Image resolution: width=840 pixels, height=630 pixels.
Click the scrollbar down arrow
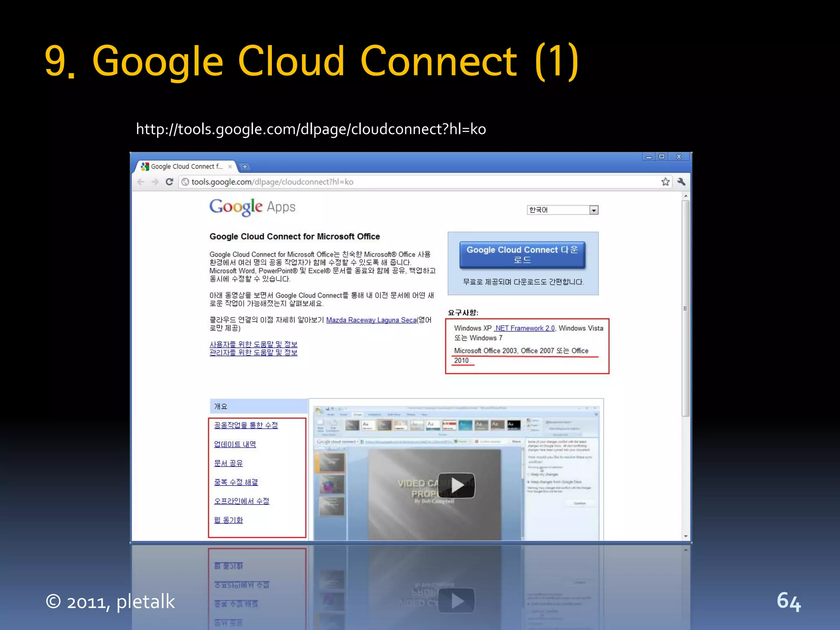point(685,536)
